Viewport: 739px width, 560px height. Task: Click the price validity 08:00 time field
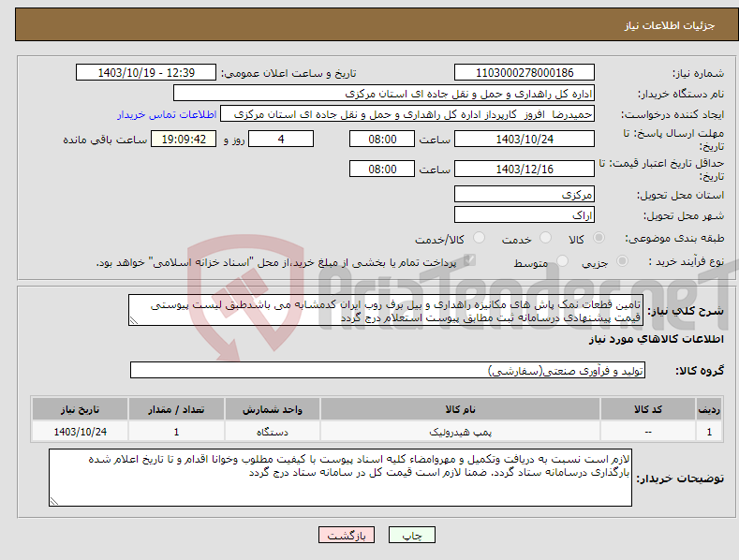[x=382, y=169]
